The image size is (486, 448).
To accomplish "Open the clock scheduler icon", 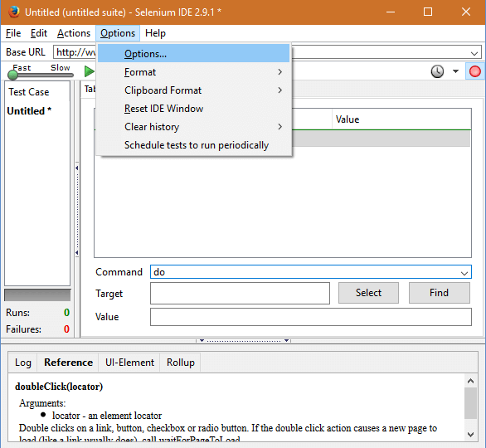I will pyautogui.click(x=437, y=71).
